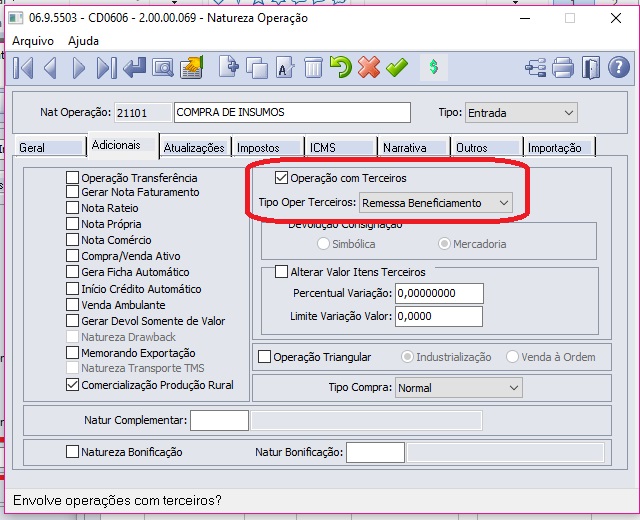Switch to the ICMS tab
This screenshot has height=520, width=640.
pos(341,147)
